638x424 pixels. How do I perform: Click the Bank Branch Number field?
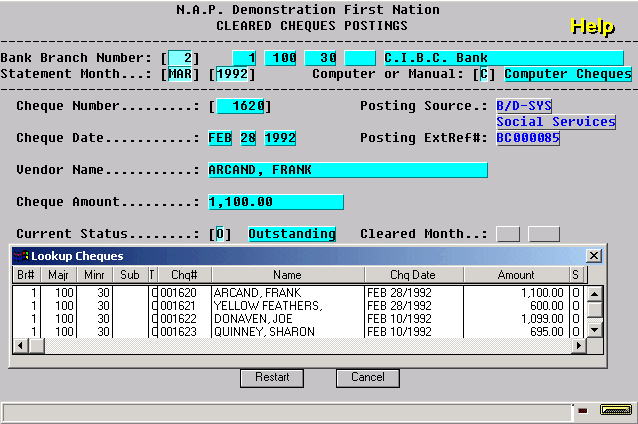[x=180, y=58]
